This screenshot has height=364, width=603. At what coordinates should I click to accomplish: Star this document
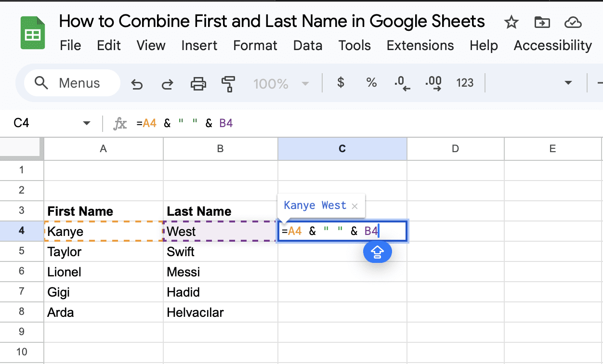click(511, 22)
